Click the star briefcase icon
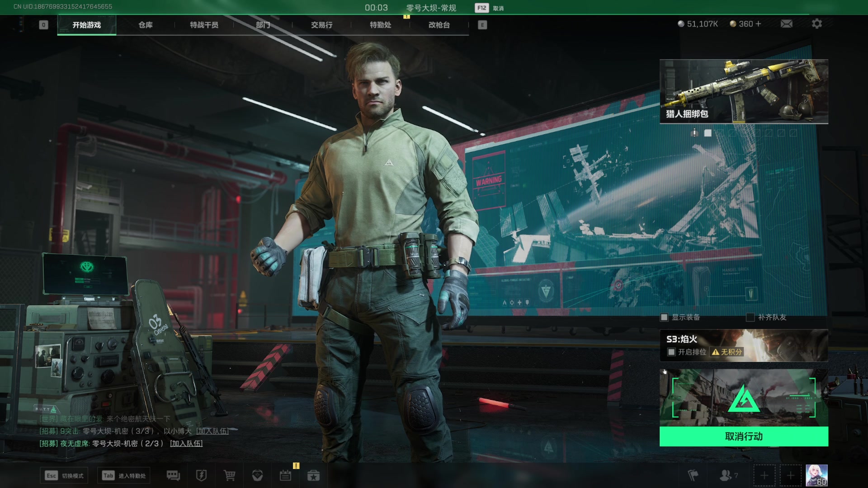868x488 pixels. [x=313, y=475]
